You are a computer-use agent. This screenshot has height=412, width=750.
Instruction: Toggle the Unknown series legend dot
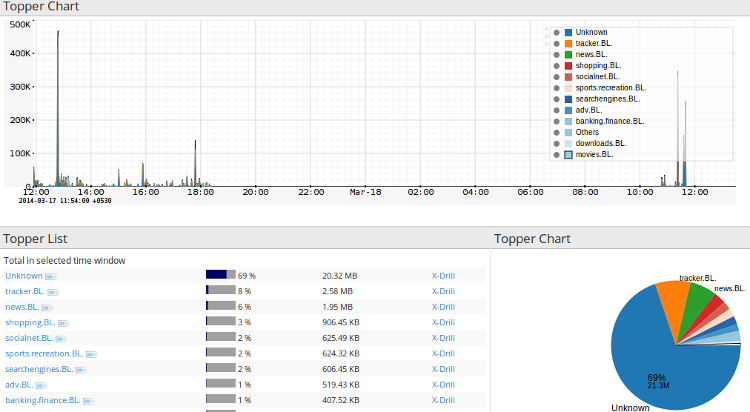(556, 33)
